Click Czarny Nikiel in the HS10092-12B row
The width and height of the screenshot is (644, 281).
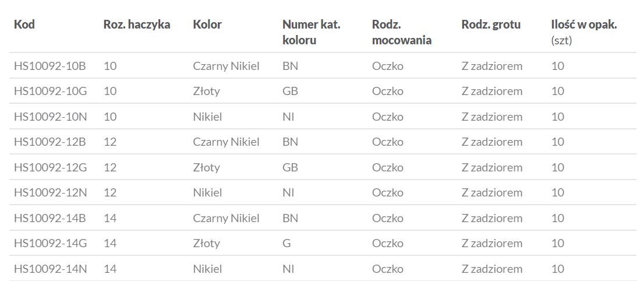click(226, 142)
